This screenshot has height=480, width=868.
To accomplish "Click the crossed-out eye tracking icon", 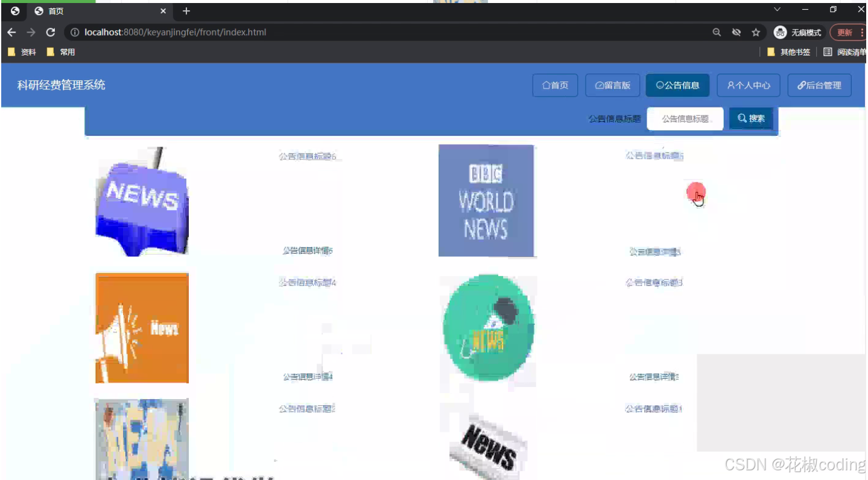I will (736, 32).
